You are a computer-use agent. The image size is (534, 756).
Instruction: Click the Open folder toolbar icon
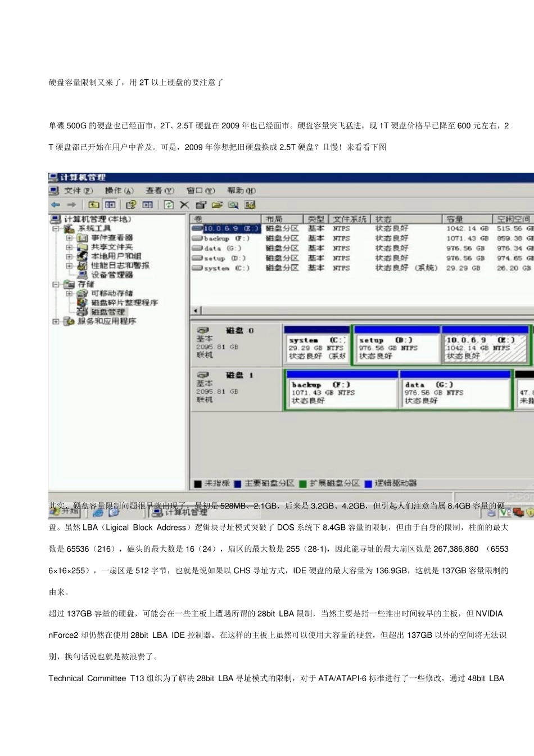point(217,205)
